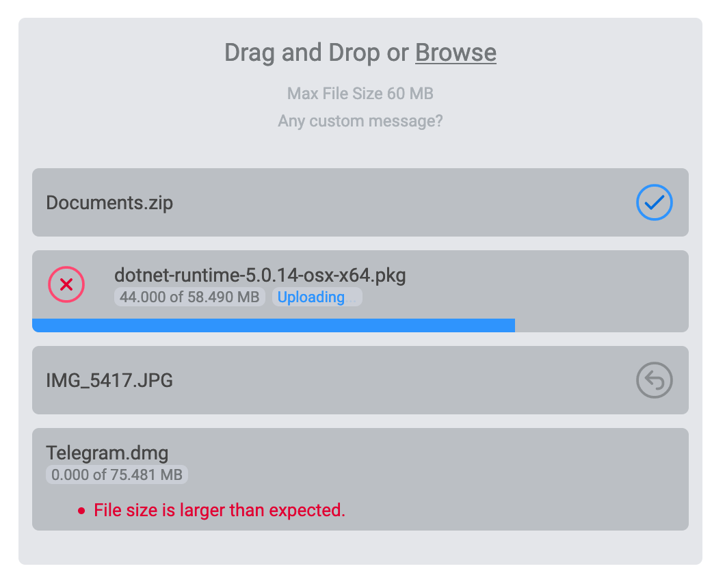The height and width of the screenshot is (588, 725).
Task: Click the red error bullet for Telegram.dmg
Action: [x=82, y=510]
